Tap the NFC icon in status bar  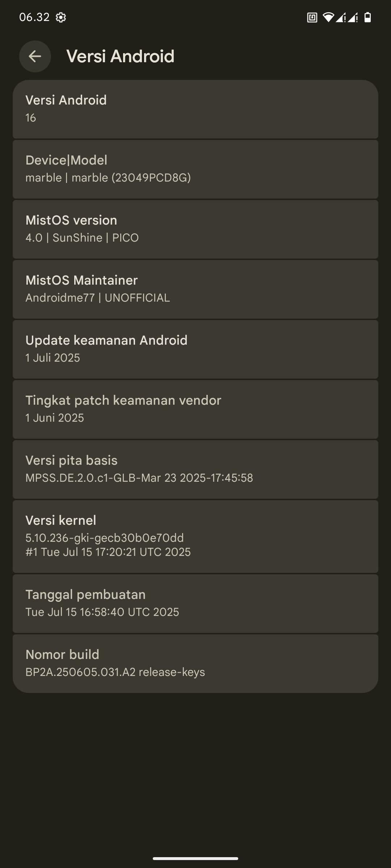312,17
